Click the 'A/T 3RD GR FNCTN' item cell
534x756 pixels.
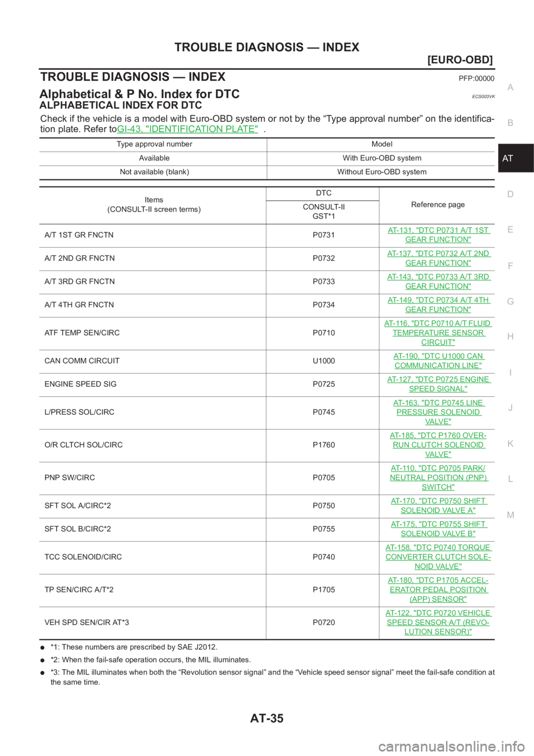tap(152, 282)
